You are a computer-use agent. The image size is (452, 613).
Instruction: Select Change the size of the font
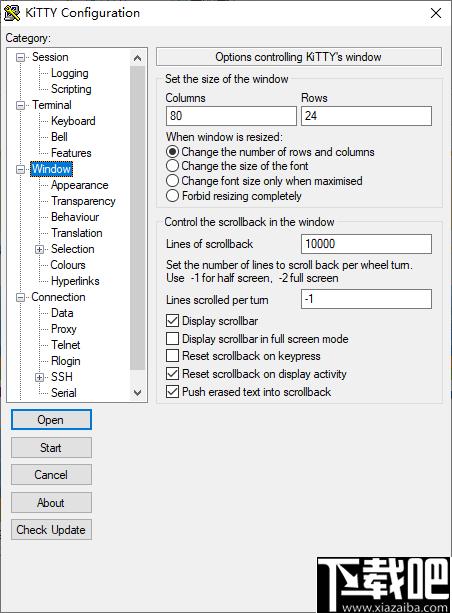coord(172,166)
